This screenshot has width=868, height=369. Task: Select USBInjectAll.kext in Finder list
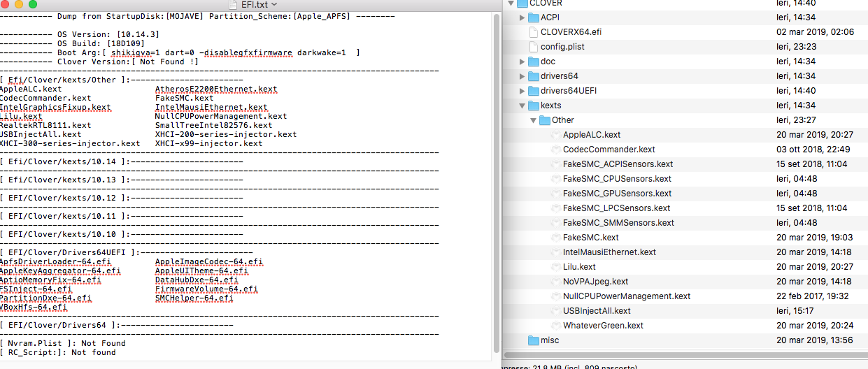pyautogui.click(x=597, y=311)
